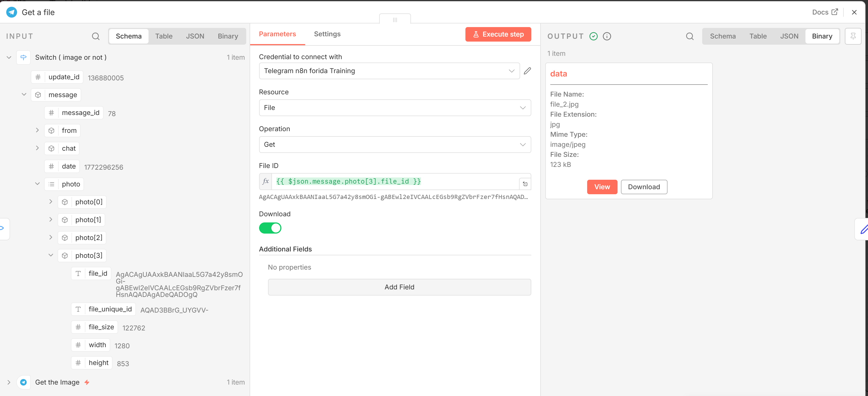Screen dimensions: 868x396
Task: Click the Telegram icon beside Get the Image
Action: [x=23, y=382]
